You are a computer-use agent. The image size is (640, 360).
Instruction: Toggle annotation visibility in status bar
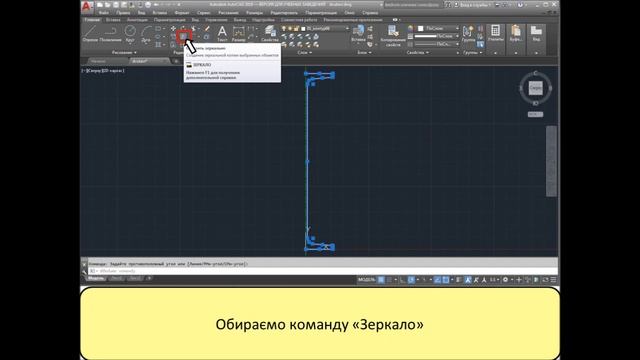click(468, 280)
